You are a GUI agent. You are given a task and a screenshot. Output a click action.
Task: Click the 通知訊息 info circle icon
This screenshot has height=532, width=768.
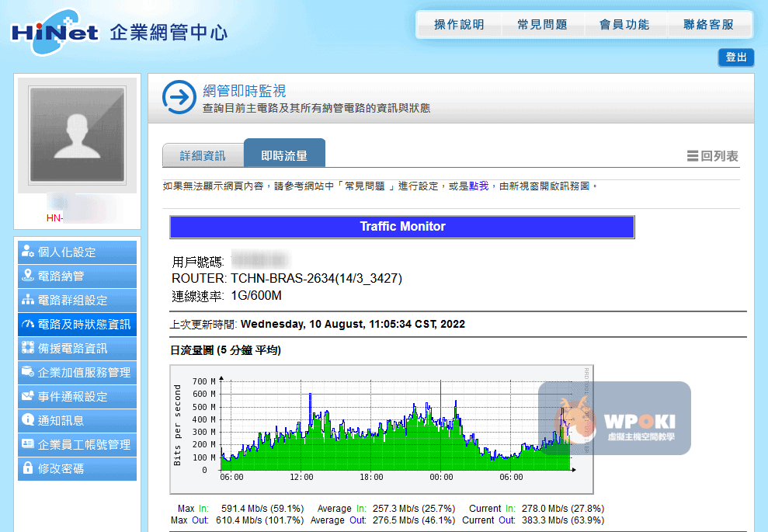click(x=28, y=420)
